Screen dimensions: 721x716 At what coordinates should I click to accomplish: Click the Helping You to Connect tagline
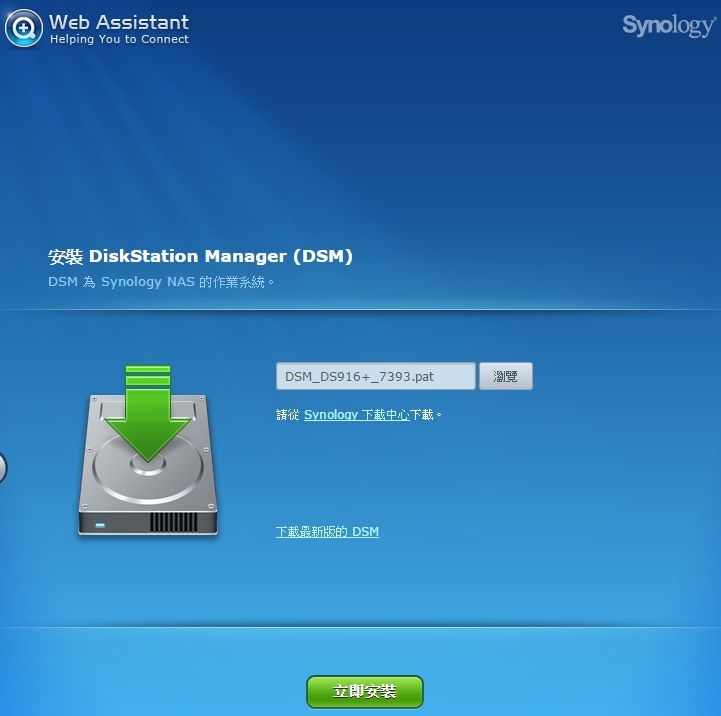click(x=119, y=40)
